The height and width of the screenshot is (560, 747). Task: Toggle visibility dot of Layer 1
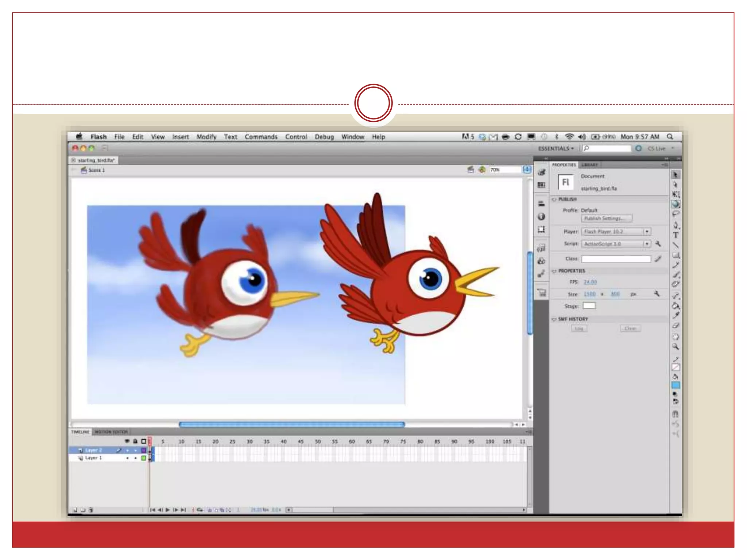[x=127, y=458]
